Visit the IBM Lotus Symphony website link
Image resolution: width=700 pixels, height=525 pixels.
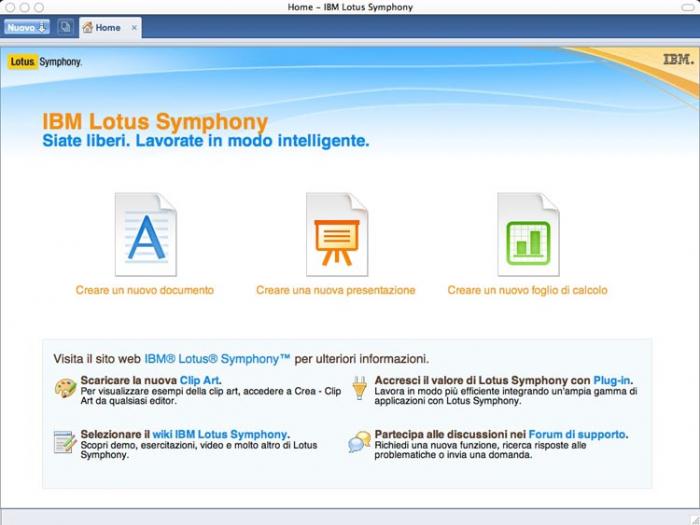point(217,359)
